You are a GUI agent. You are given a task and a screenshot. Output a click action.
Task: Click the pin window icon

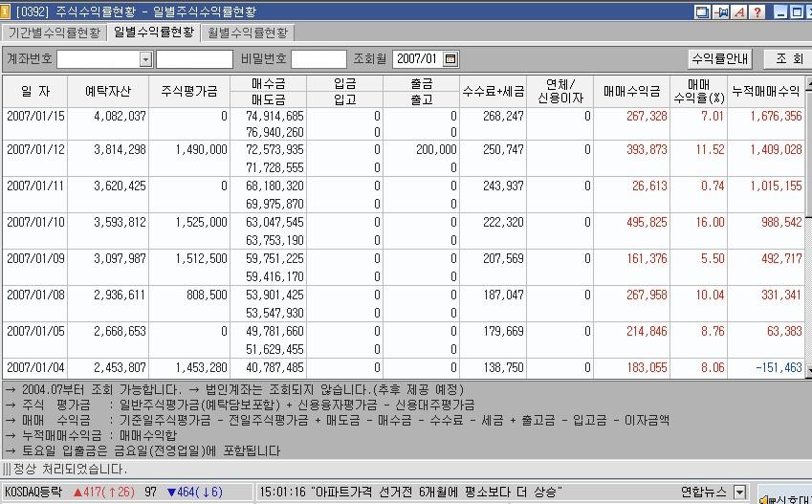pos(721,11)
